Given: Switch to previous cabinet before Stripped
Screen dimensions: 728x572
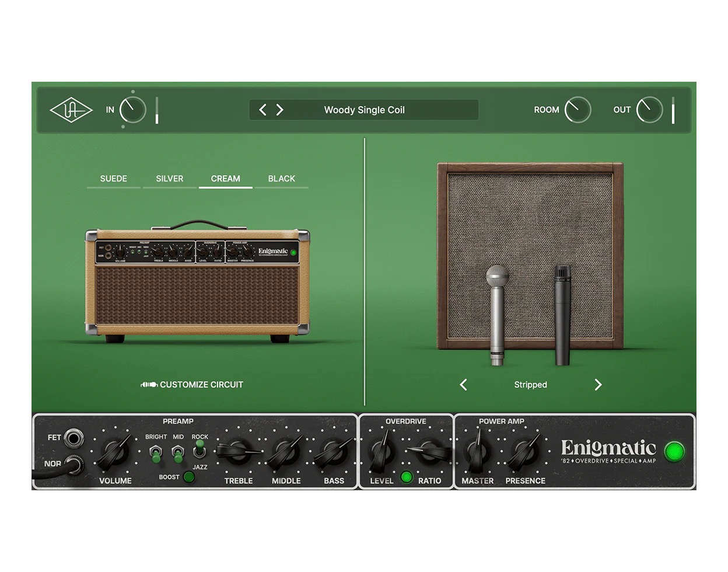Looking at the screenshot, I should [463, 385].
